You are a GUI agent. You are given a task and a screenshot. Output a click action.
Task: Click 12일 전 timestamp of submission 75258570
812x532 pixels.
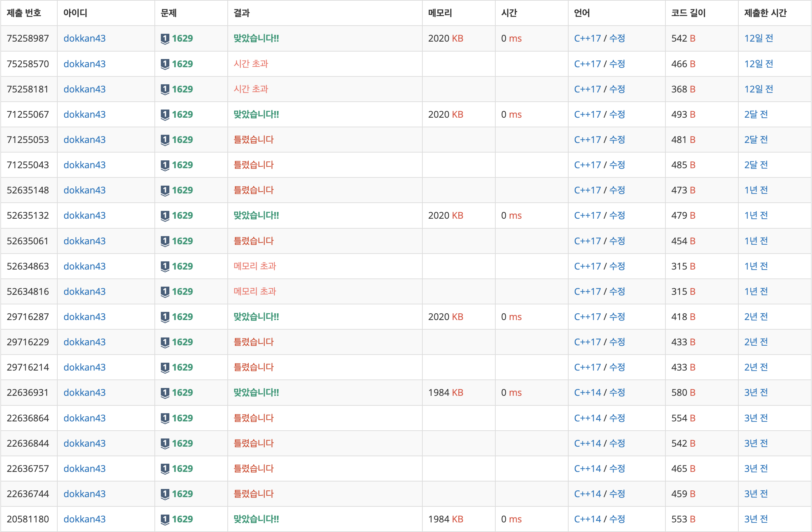[x=758, y=64]
